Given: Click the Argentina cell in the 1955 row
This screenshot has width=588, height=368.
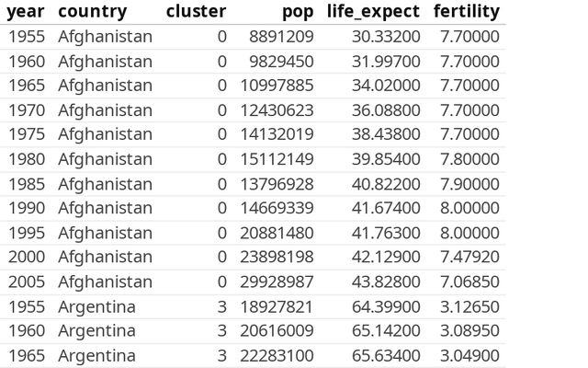Looking at the screenshot, I should coord(96,305).
